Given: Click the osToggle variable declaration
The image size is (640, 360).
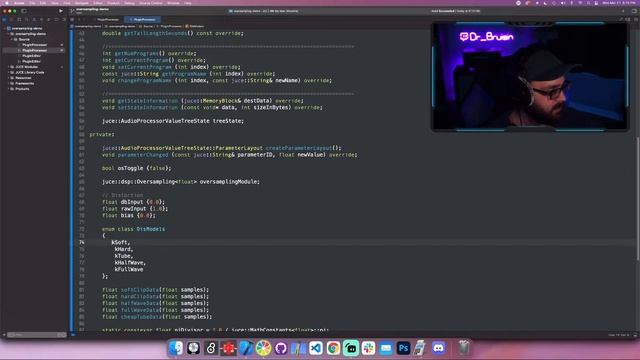Looking at the screenshot, I should point(136,168).
